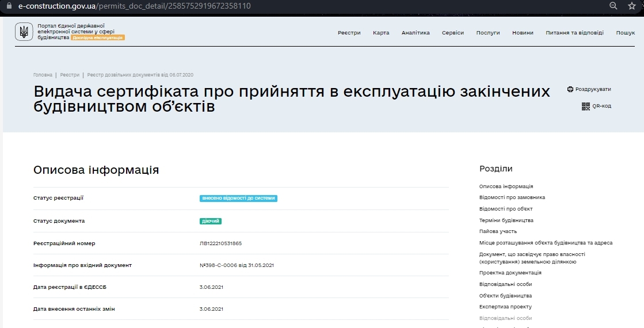Go to Головна breadcrumb
The image size is (644, 328).
43,75
